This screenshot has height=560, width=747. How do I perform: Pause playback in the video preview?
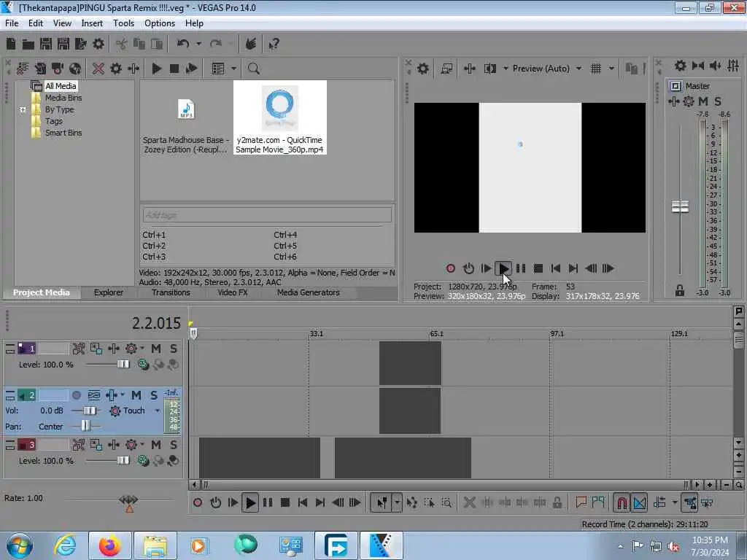[521, 268]
